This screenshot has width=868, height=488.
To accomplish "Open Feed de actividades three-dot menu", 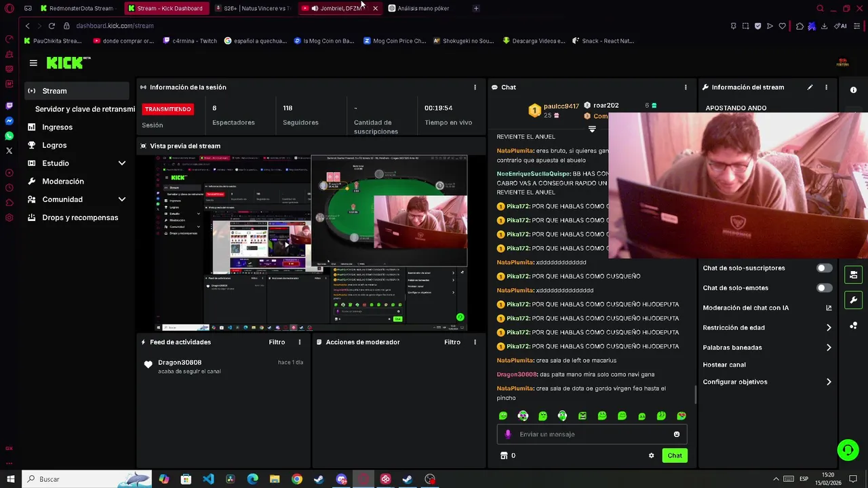I will 299,342.
